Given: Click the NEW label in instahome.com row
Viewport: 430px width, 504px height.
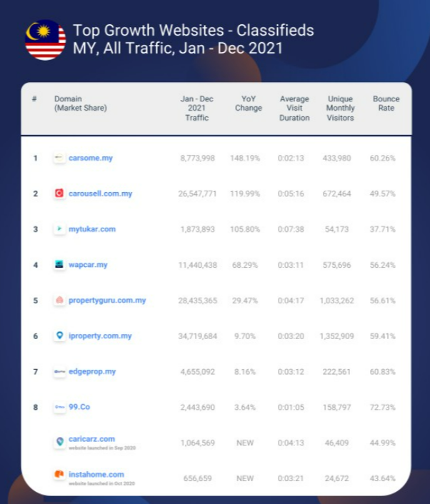Looking at the screenshot, I should pyautogui.click(x=245, y=478).
